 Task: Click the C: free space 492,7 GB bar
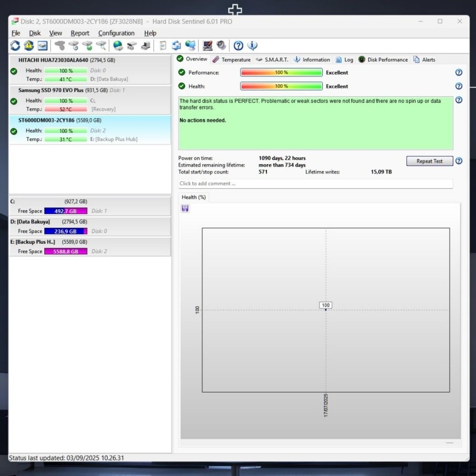click(66, 211)
